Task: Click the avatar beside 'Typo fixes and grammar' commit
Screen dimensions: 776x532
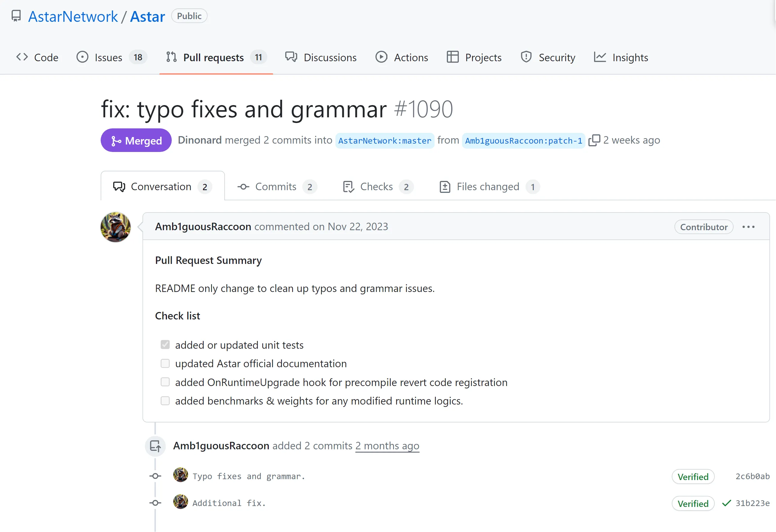Action: click(x=180, y=475)
